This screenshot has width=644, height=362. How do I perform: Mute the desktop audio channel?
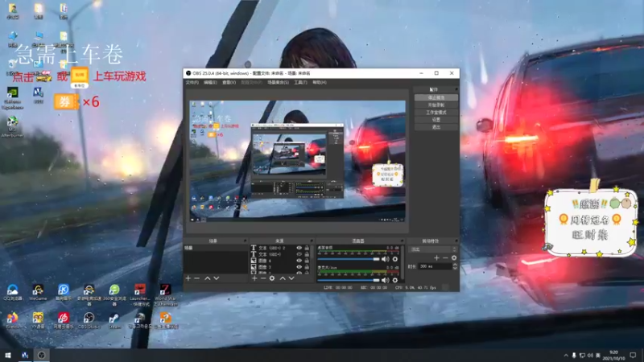pyautogui.click(x=385, y=259)
